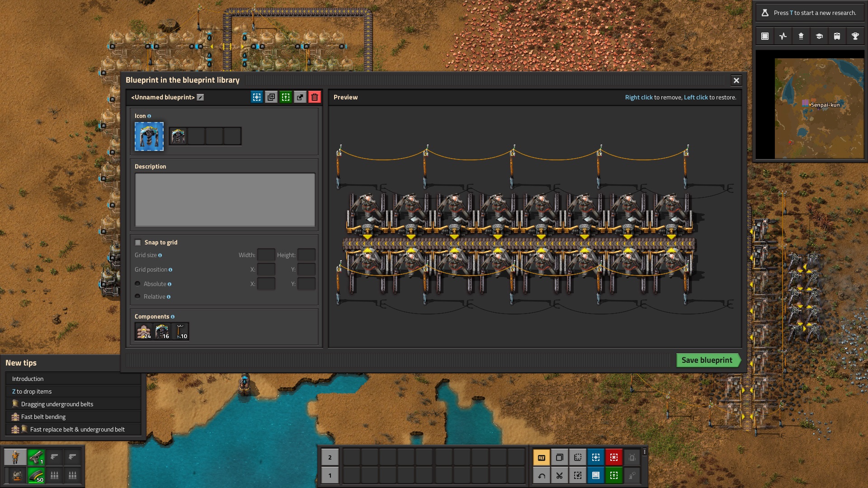The width and height of the screenshot is (868, 488).
Task: Select the Absolute radio option
Action: (138, 284)
